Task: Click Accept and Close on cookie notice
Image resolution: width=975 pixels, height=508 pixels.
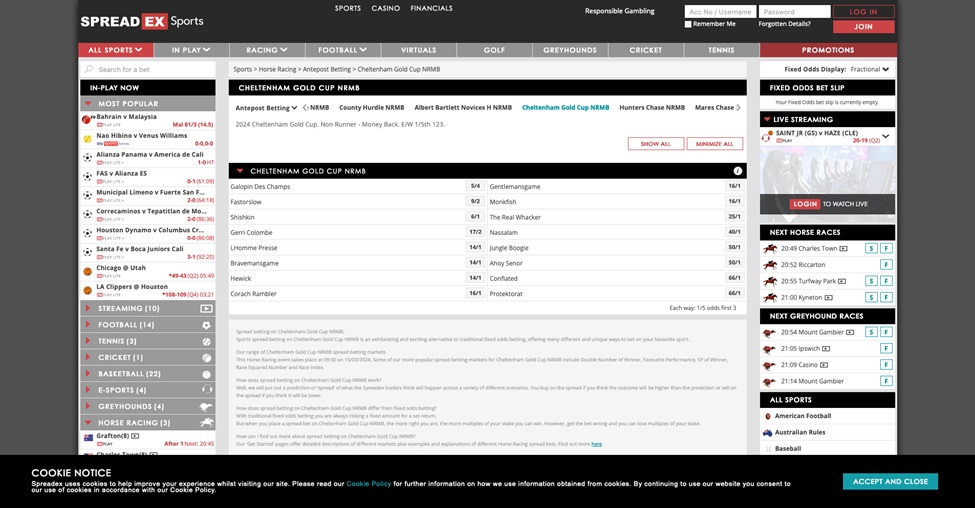Action: [890, 481]
